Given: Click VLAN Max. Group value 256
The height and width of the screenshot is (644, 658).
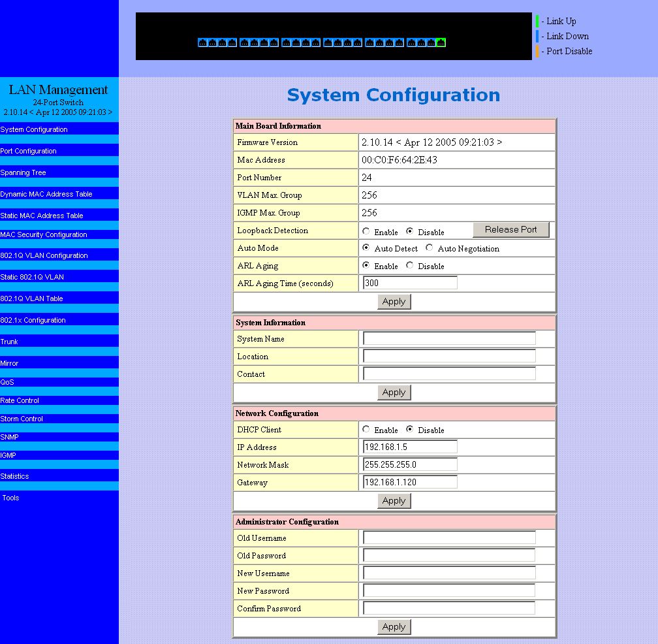Looking at the screenshot, I should 369,195.
